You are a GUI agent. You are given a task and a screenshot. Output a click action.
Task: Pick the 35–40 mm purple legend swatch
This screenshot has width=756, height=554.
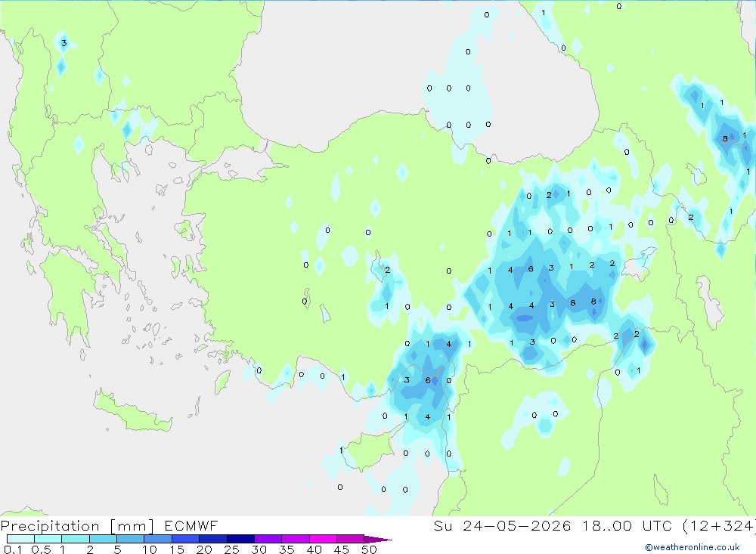tap(295, 539)
